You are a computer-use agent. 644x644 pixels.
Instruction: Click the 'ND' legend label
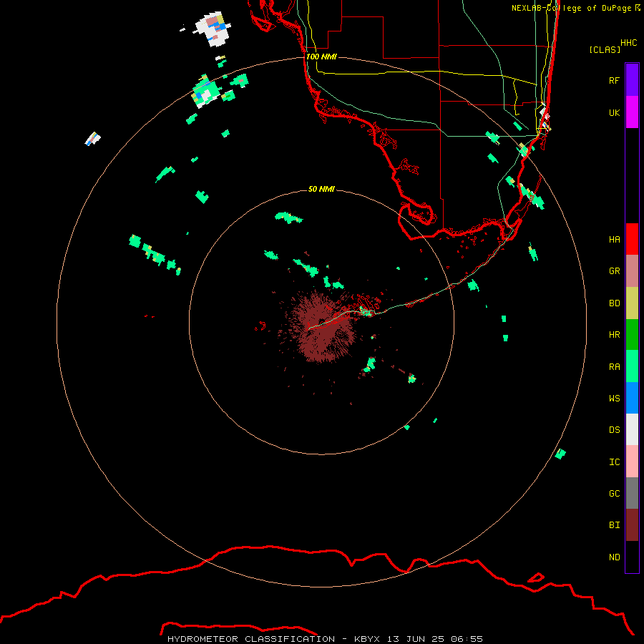pyautogui.click(x=614, y=557)
